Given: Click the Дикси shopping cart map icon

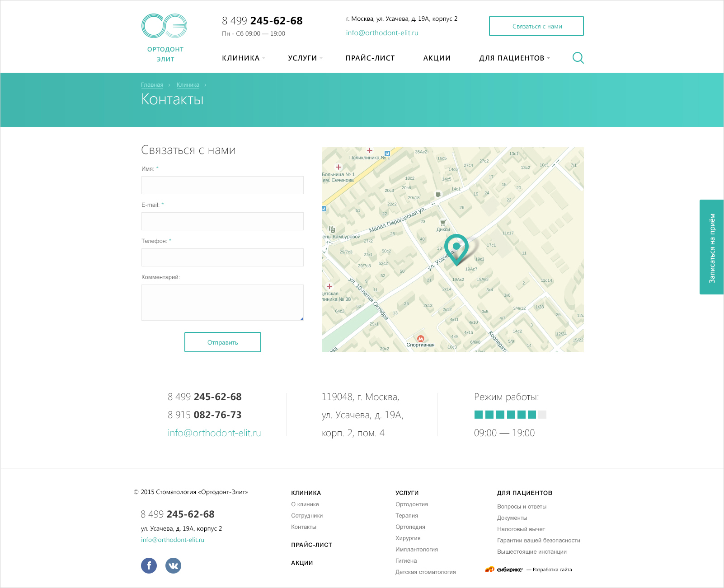Looking at the screenshot, I should 443,223.
